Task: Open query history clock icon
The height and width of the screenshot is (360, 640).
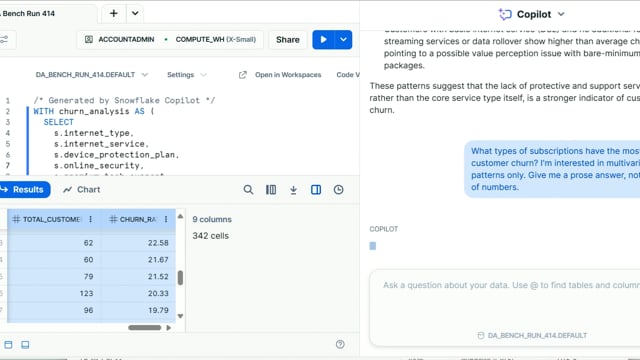Action: click(x=338, y=189)
